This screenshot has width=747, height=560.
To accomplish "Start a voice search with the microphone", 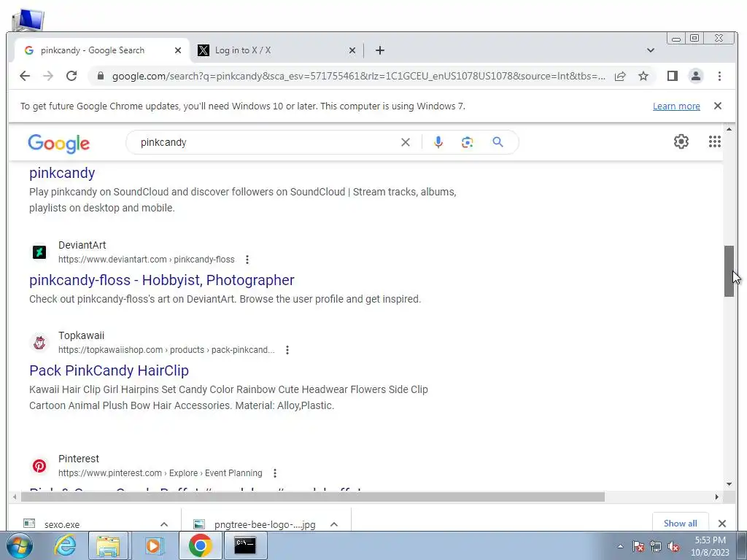I will click(438, 142).
